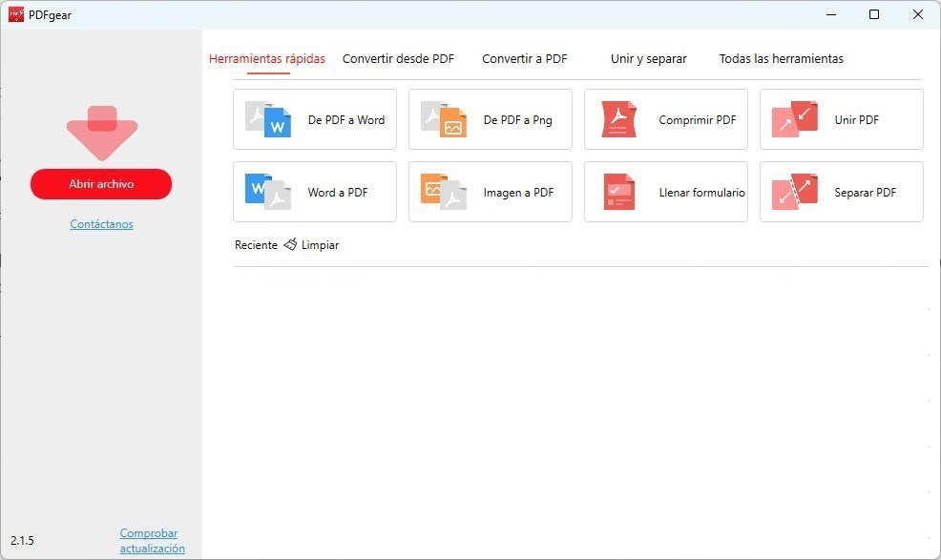Click the PDFgear logo in the title bar

tap(15, 14)
